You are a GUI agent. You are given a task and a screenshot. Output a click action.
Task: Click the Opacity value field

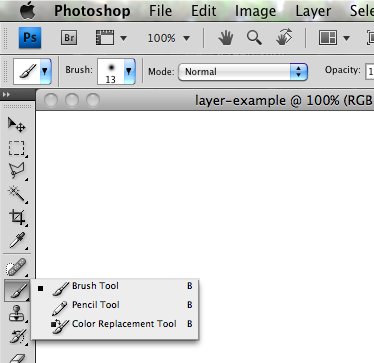(x=370, y=71)
